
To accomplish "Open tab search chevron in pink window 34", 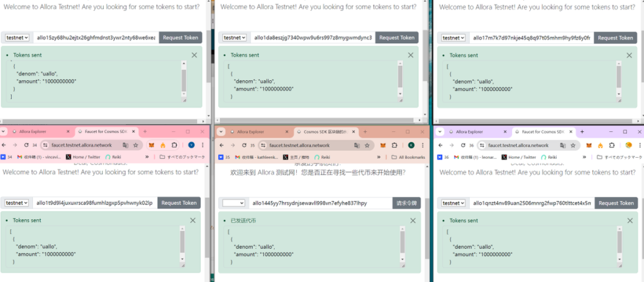I will point(4,131).
